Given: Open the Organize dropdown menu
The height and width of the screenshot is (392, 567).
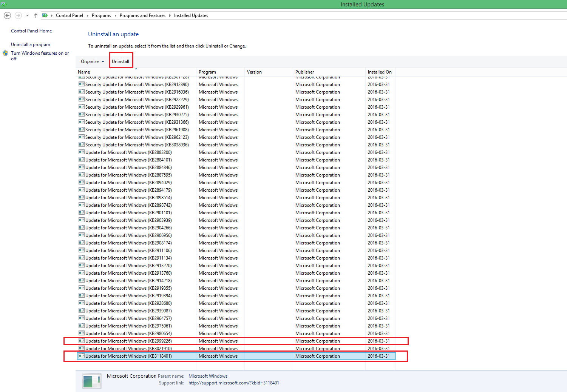Looking at the screenshot, I should pos(93,61).
